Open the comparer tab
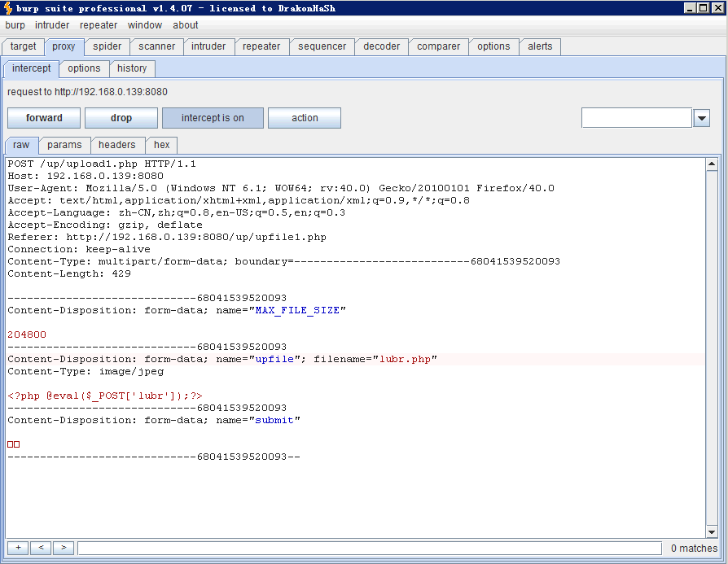Viewport: 728px width, 564px height. [439, 46]
